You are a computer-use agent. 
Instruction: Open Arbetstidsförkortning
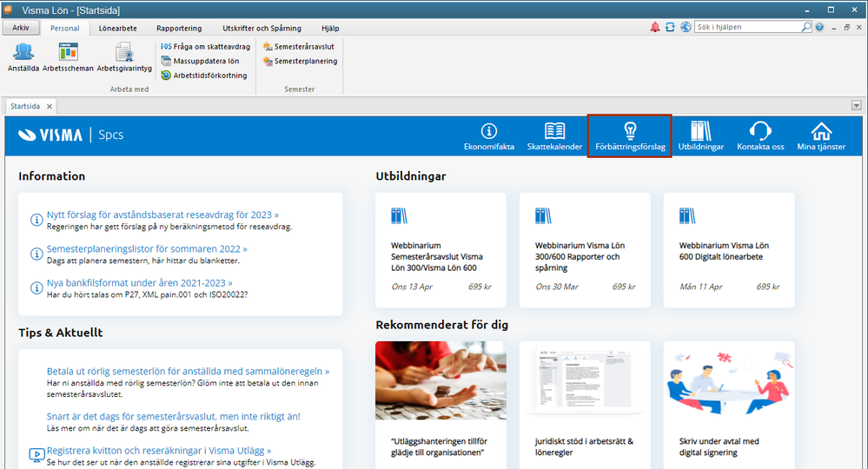tap(204, 76)
